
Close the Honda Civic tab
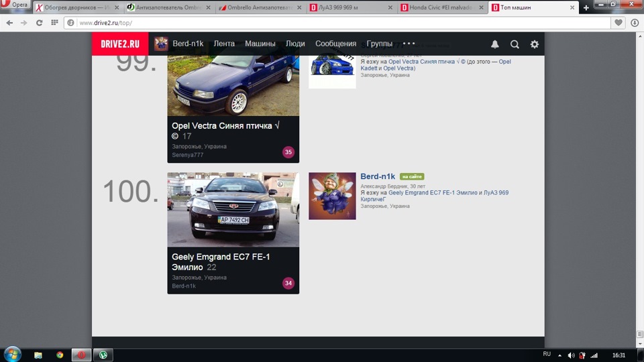pyautogui.click(x=481, y=7)
